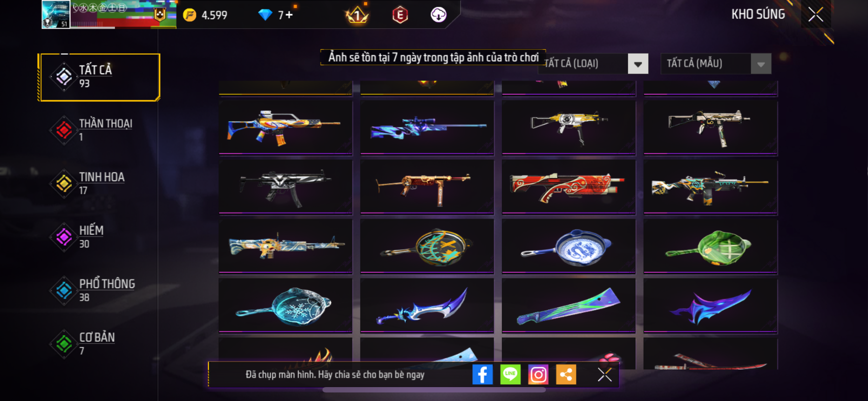
Task: Expand the TẤT CẢ (MẪU) dropdown arrow
Action: (761, 64)
